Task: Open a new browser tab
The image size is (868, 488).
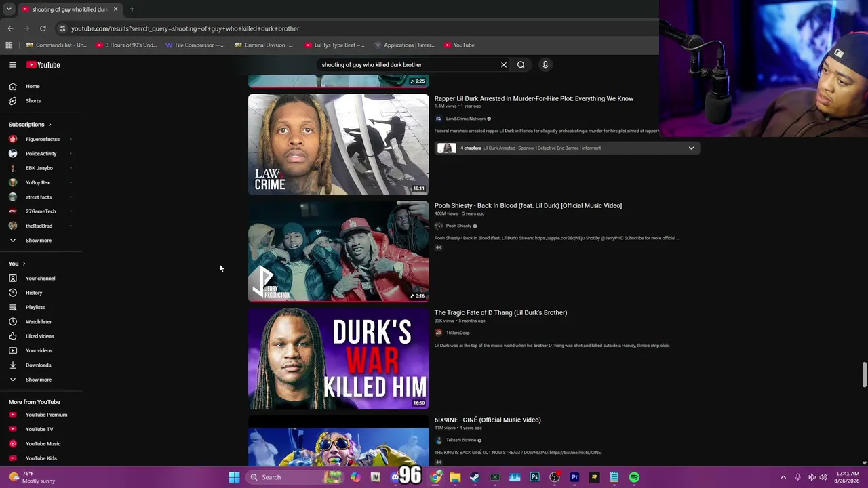Action: coord(132,9)
